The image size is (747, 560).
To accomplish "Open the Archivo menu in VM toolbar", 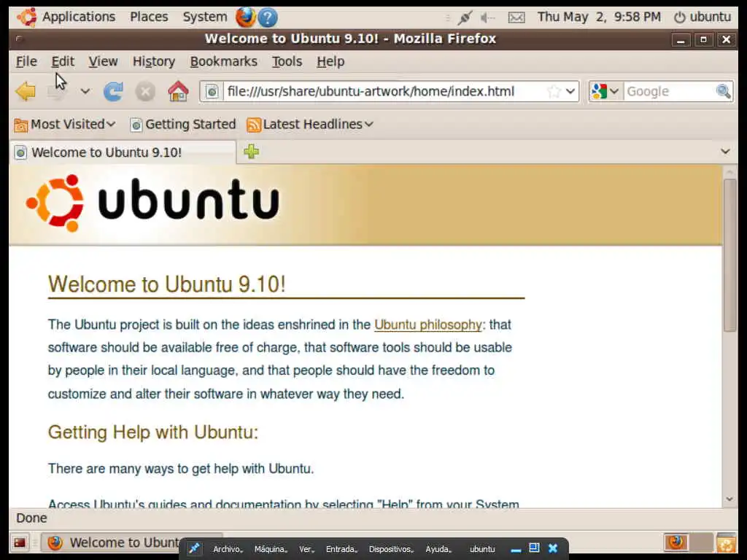I will click(x=228, y=549).
